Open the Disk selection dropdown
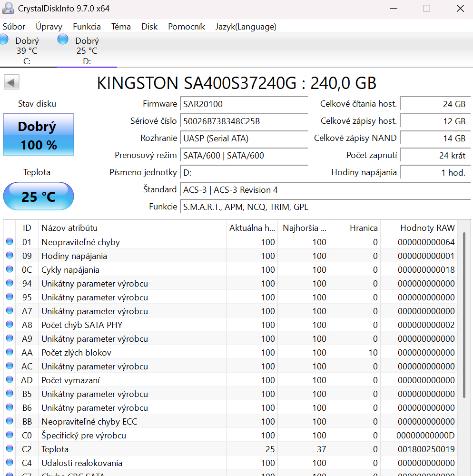473x476 pixels. pos(149,27)
